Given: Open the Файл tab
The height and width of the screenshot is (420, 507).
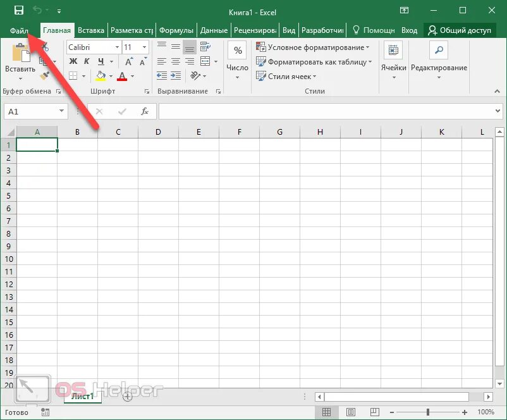Looking at the screenshot, I should coord(19,30).
